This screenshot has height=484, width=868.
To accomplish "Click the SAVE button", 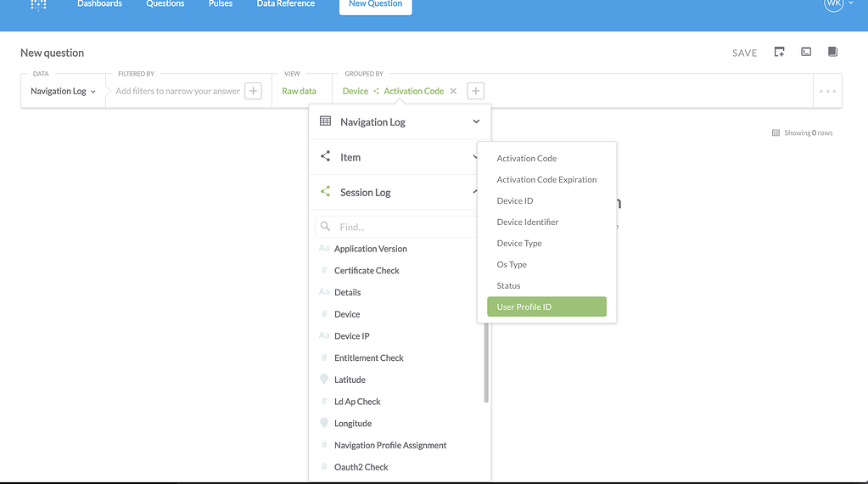I will (745, 53).
